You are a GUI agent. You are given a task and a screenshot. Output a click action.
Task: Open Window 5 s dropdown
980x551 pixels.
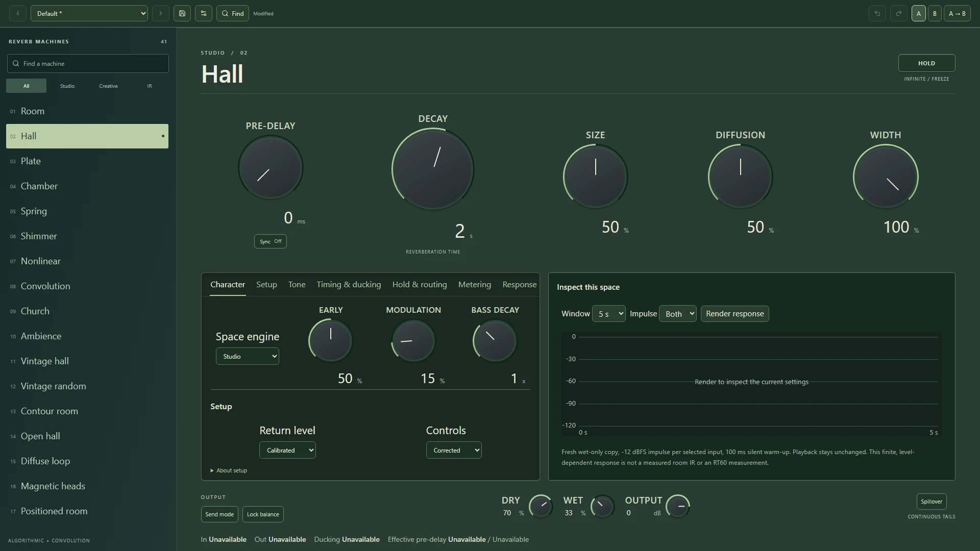[608, 314]
